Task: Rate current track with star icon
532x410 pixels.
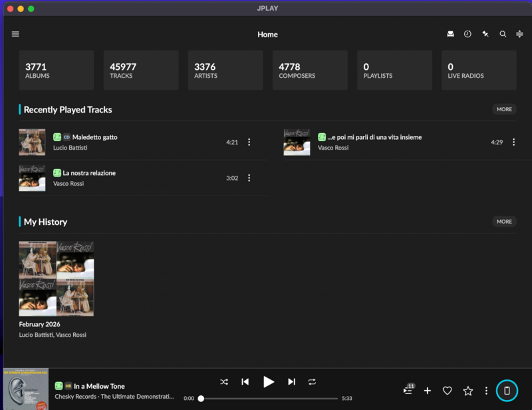Action: tap(467, 391)
